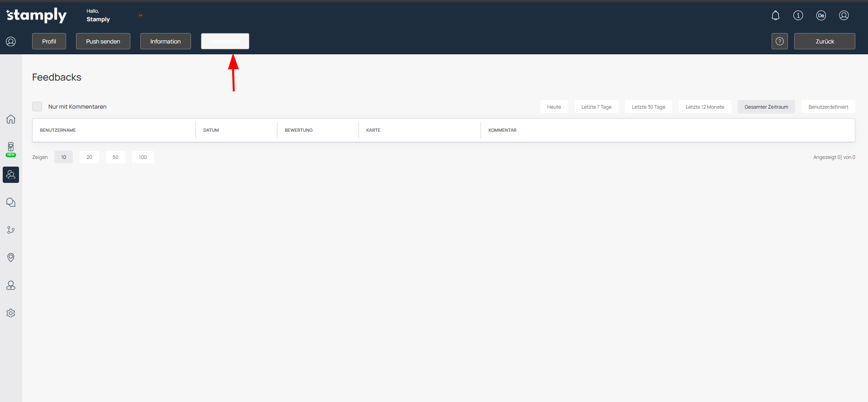The height and width of the screenshot is (402, 868).
Task: Click the question mark help icon
Action: pyautogui.click(x=779, y=41)
